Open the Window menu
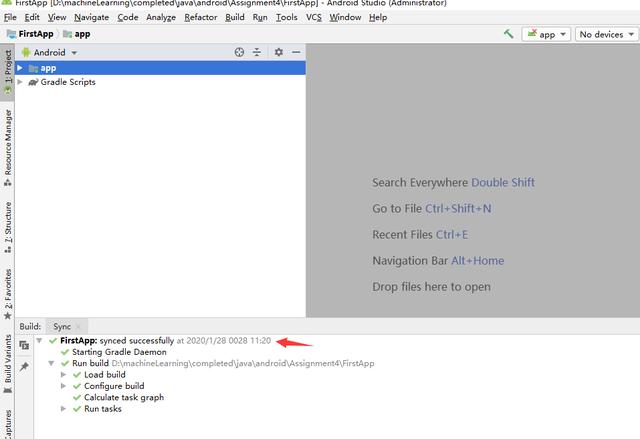The width and height of the screenshot is (640, 439). pos(345,18)
